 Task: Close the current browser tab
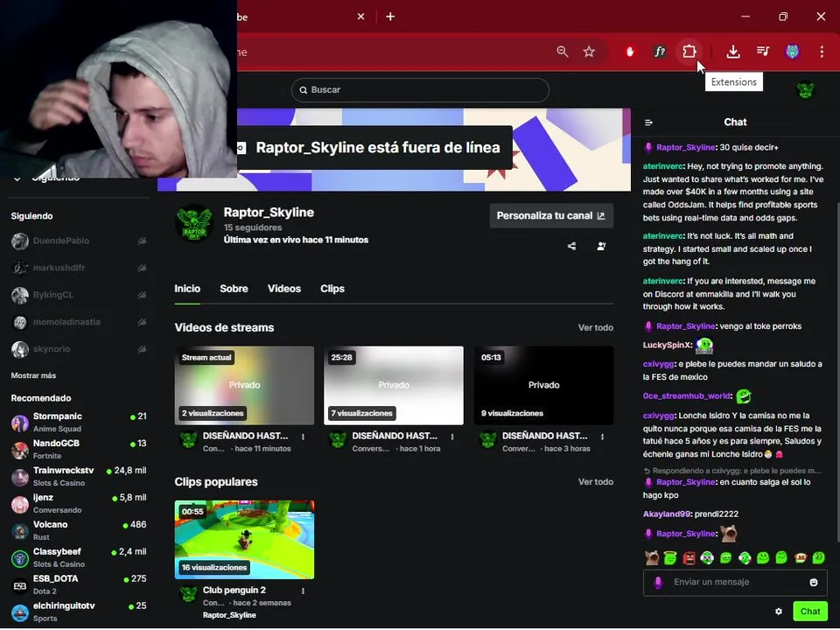coord(360,17)
